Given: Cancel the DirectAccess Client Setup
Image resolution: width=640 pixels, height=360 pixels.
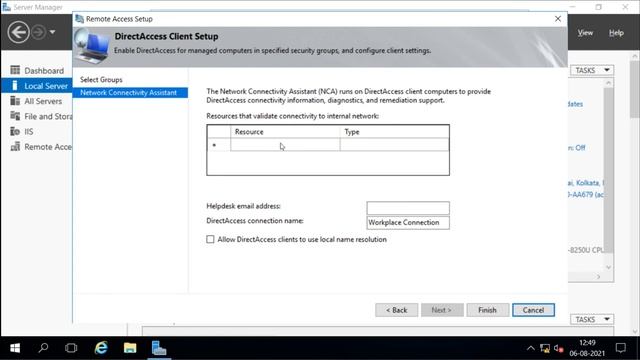Looking at the screenshot, I should tap(533, 310).
